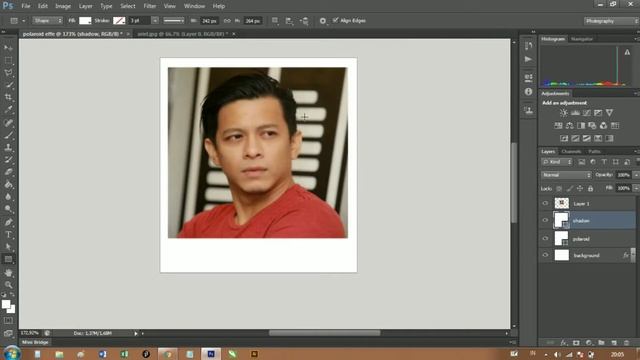The width and height of the screenshot is (640, 360).
Task: Open the tool preset picker arrow
Action: coord(24,20)
